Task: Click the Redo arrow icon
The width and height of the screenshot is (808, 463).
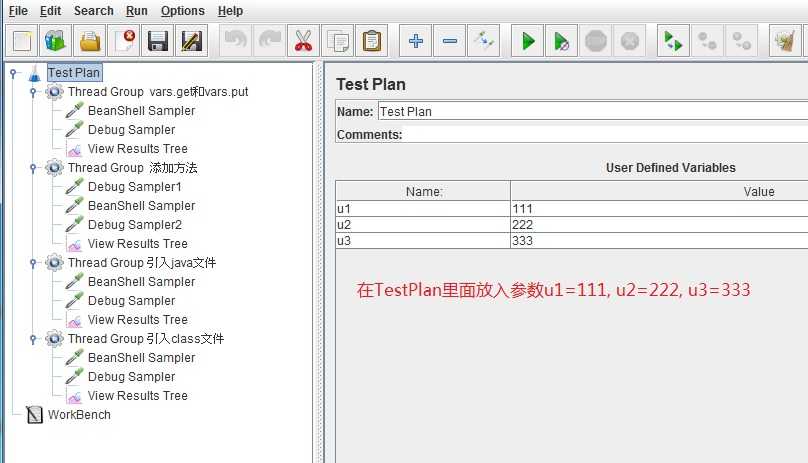Action: (270, 41)
